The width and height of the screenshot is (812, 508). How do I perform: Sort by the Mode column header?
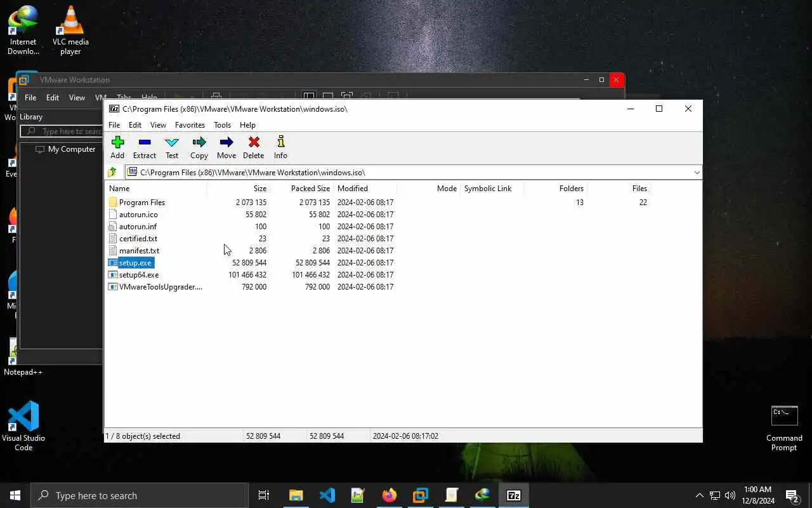click(429, 188)
